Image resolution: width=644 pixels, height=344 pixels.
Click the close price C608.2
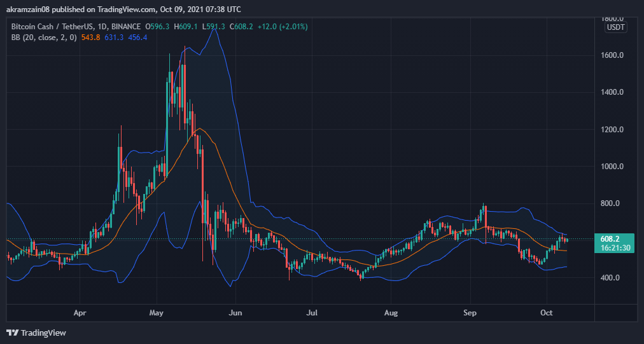click(x=241, y=27)
